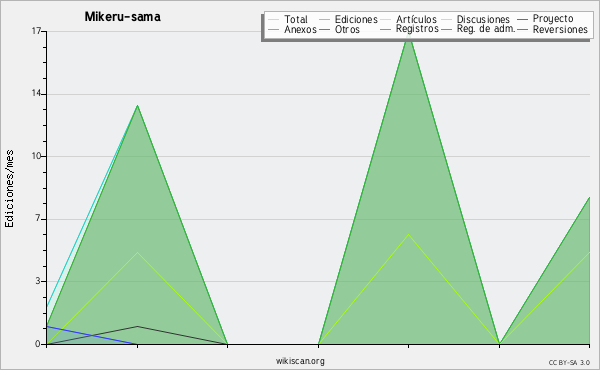Viewport: 600px width, 370px height.
Task: Click the 7 y-axis value
Action: (38, 218)
